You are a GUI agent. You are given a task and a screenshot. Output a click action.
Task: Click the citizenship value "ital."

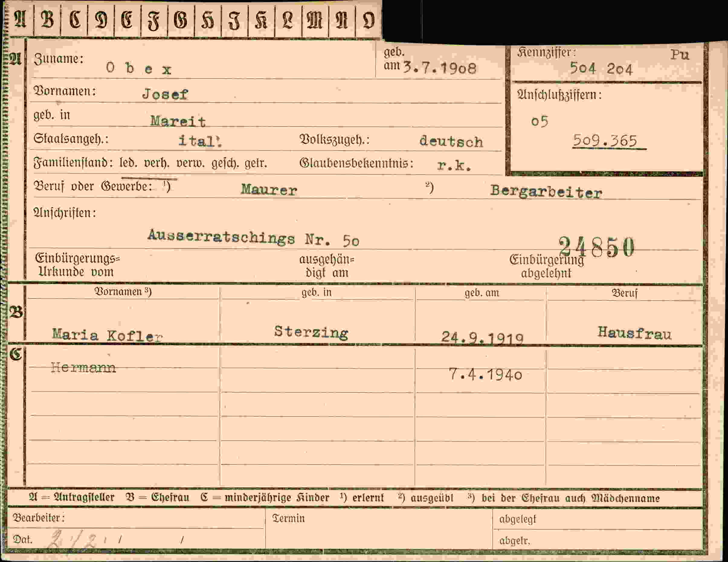pyautogui.click(x=200, y=141)
